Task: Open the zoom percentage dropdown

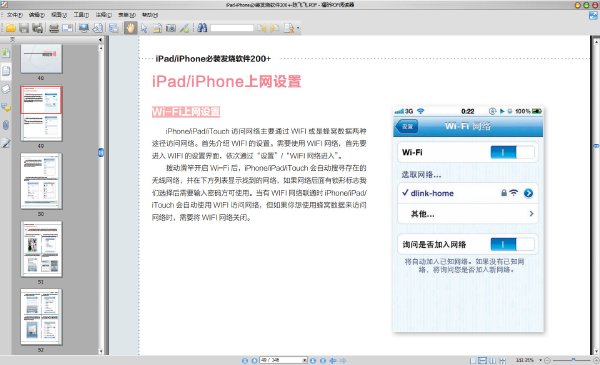Action: coord(540,360)
